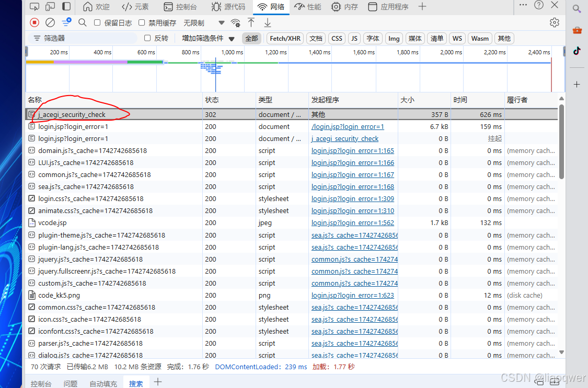Select vcode.jsp request row
588x388 pixels.
[291, 223]
